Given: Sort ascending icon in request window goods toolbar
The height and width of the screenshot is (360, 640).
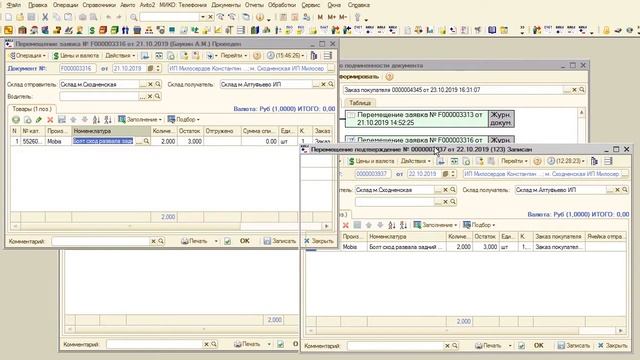Looking at the screenshot, I should pos(96,120).
